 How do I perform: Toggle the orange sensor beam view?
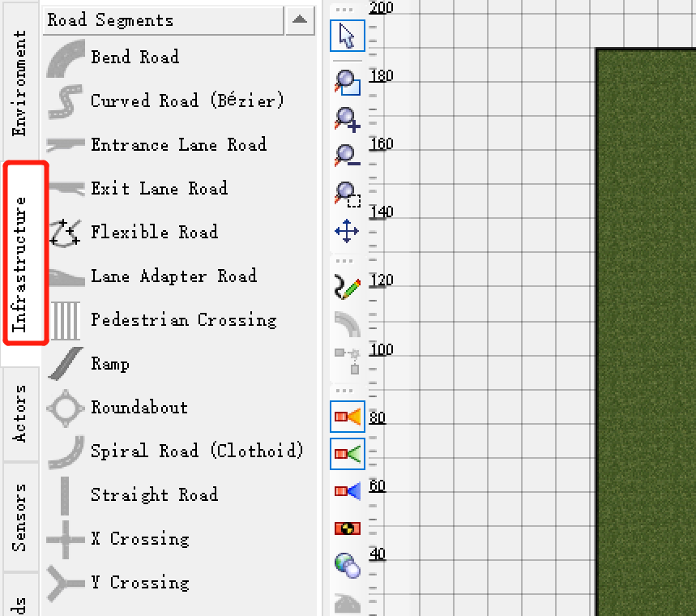[347, 417]
